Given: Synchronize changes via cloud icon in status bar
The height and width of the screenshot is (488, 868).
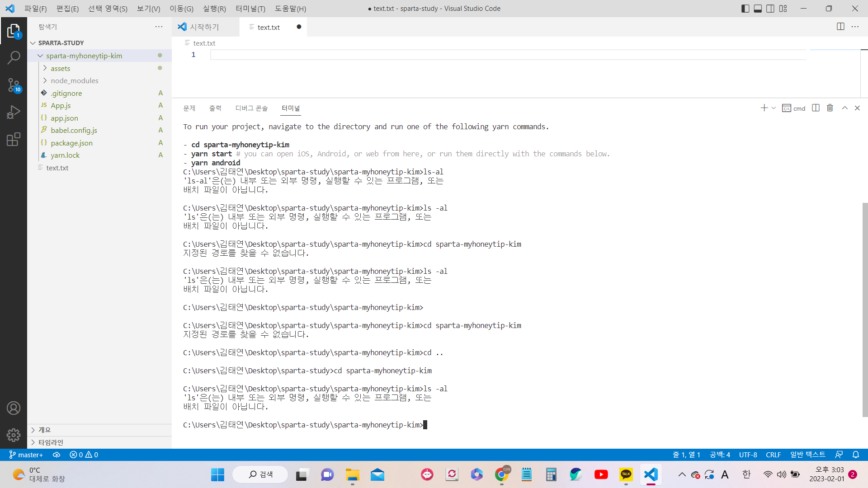Looking at the screenshot, I should point(57,455).
